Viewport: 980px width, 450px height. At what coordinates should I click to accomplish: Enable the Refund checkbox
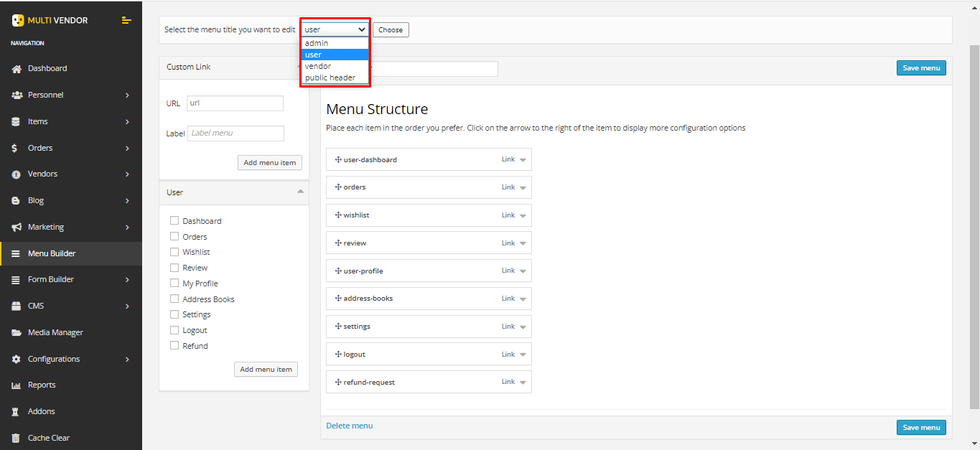174,345
